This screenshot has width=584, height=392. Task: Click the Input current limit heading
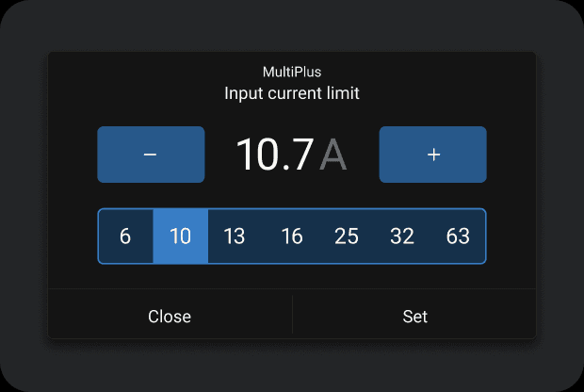[292, 93]
